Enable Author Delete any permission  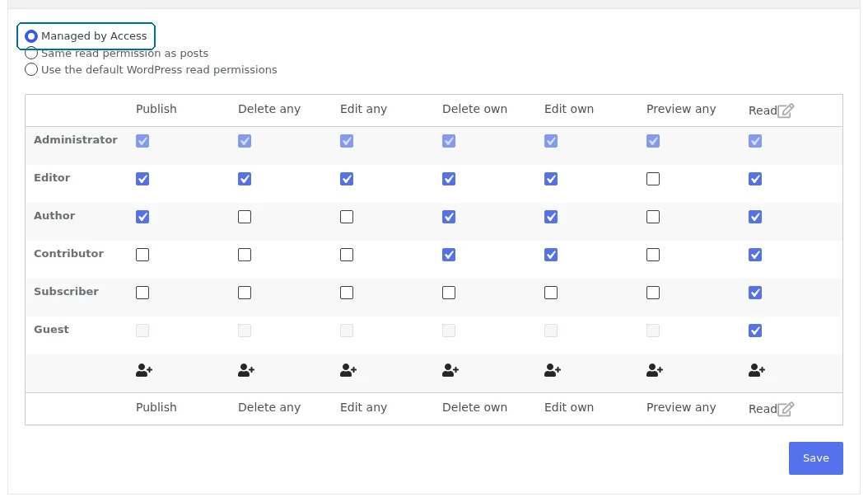(245, 217)
